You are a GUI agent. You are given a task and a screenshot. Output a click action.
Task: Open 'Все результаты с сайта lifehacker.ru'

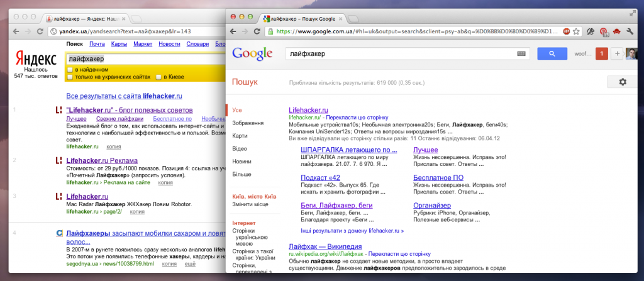(x=124, y=96)
